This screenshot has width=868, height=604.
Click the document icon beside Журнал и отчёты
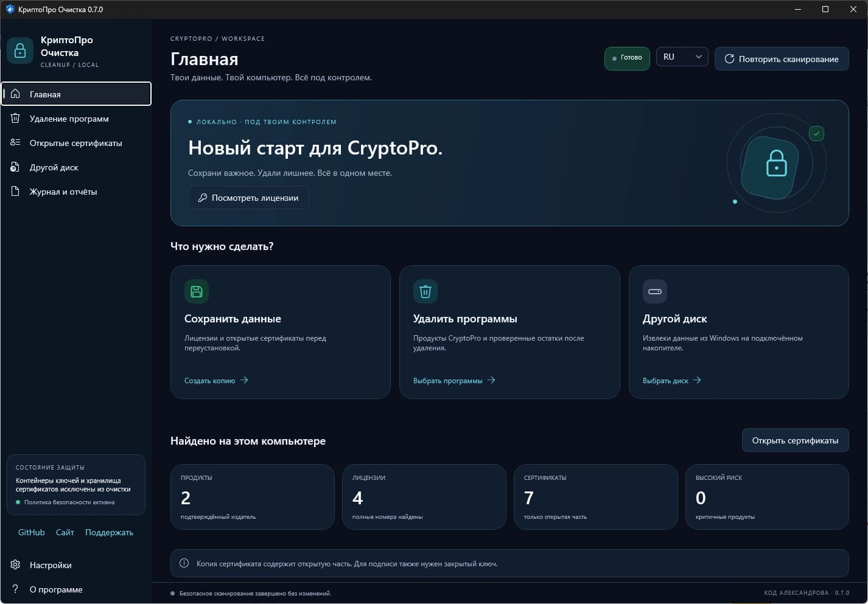pos(16,191)
